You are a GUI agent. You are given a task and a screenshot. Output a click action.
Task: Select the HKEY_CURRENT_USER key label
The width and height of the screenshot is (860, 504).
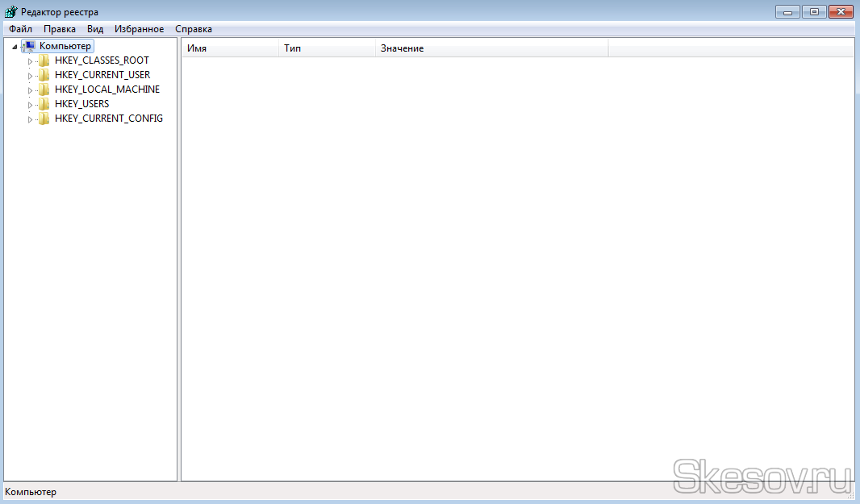102,75
